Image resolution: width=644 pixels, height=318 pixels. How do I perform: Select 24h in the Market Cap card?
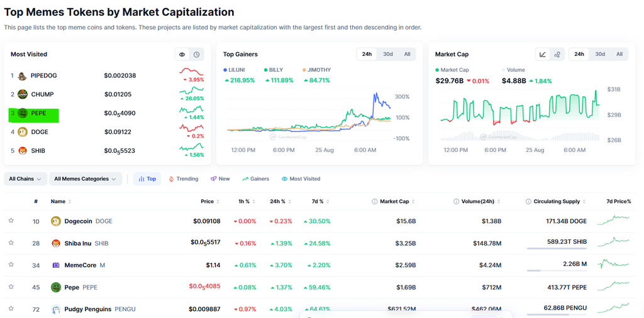tap(579, 54)
